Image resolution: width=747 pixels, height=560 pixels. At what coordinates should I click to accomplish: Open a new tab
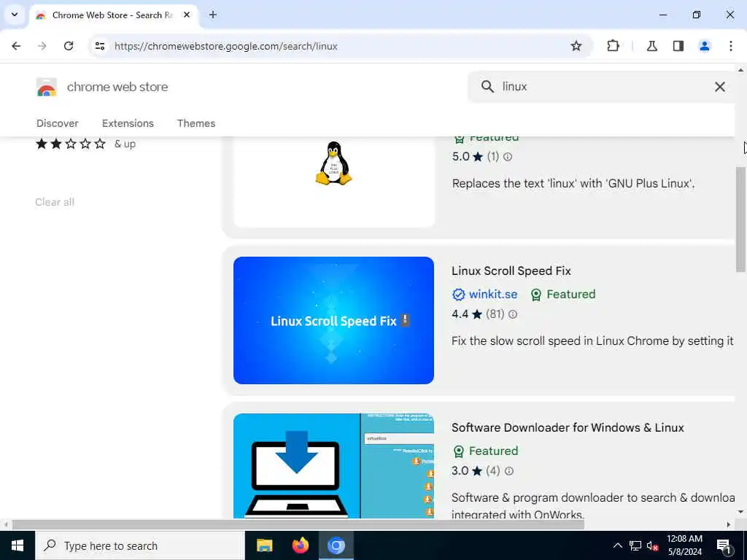(x=213, y=15)
